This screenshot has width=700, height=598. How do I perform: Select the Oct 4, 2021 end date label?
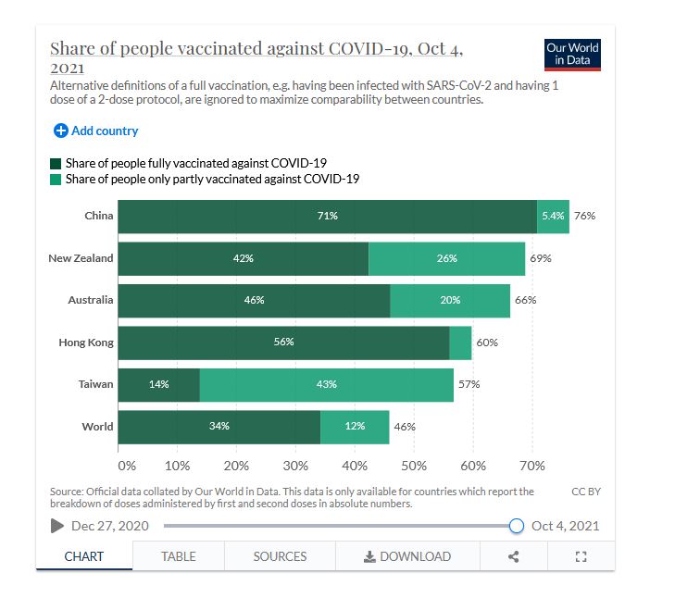[x=565, y=526]
